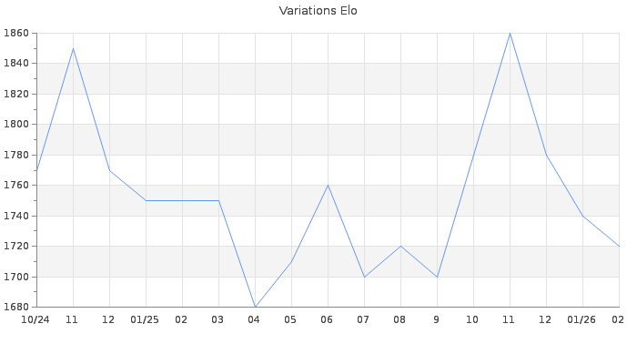This screenshot has width=637, height=364.
Task: Click the "1680" y-axis label
Action: coord(15,307)
